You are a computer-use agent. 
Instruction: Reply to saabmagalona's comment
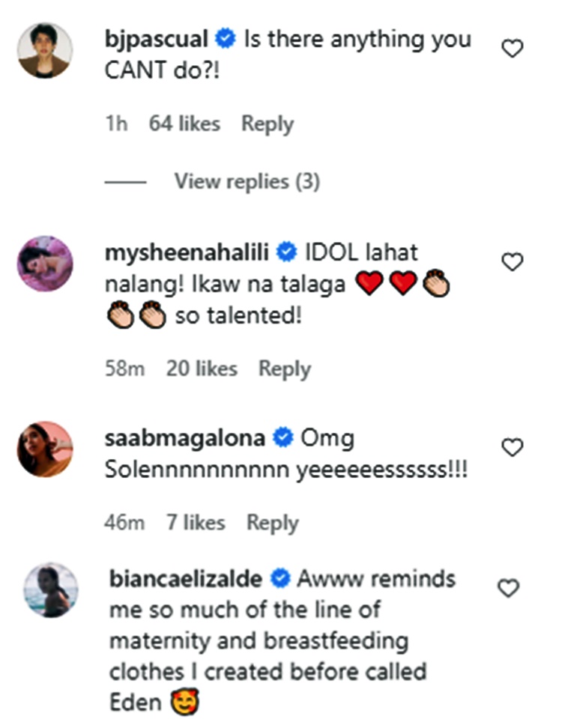273,522
